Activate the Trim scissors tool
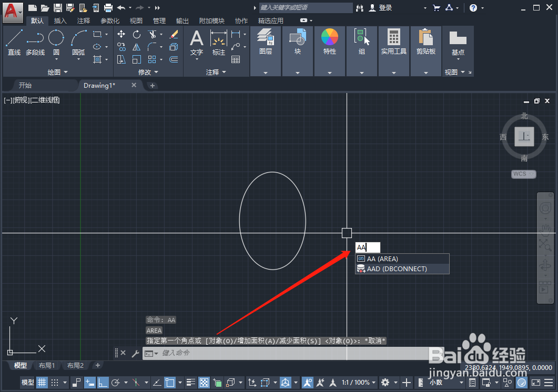The width and height of the screenshot is (558, 392). [153, 34]
